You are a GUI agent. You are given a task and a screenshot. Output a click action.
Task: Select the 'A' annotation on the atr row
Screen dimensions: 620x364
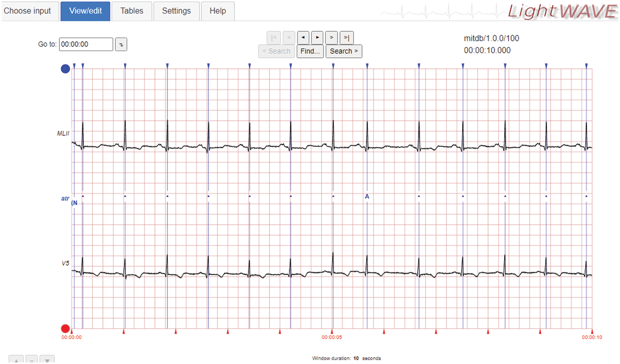(367, 197)
